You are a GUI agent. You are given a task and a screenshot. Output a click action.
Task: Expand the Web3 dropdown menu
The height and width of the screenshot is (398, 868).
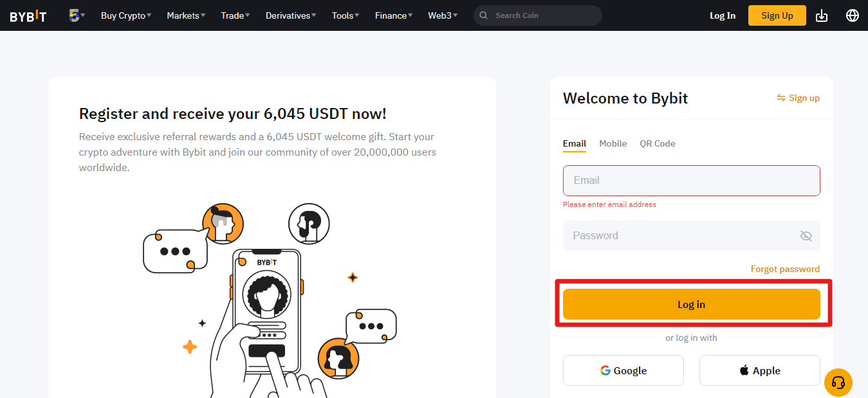(443, 15)
